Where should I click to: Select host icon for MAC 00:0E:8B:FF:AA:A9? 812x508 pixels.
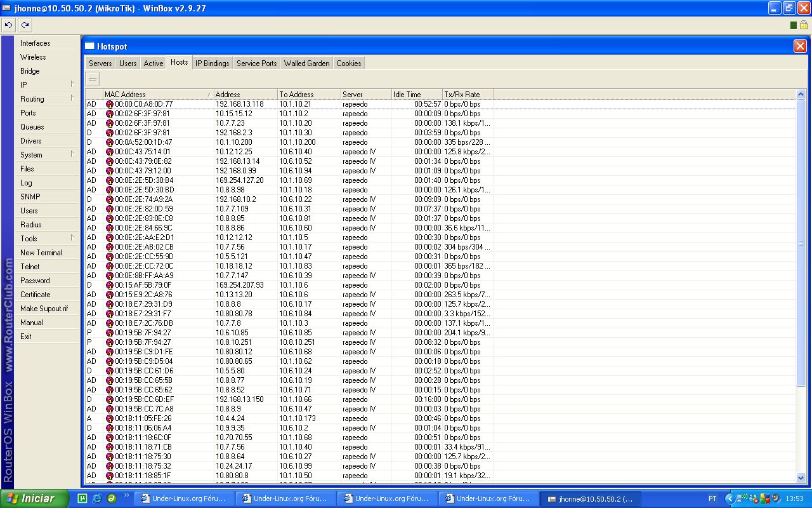(110, 276)
